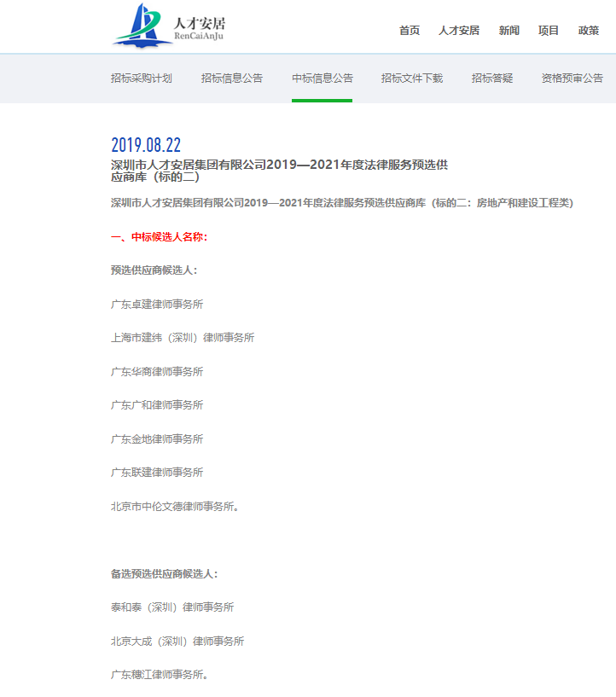This screenshot has height=697, width=616.
Task: Open the 资格预审公告 tab
Action: pos(572,78)
